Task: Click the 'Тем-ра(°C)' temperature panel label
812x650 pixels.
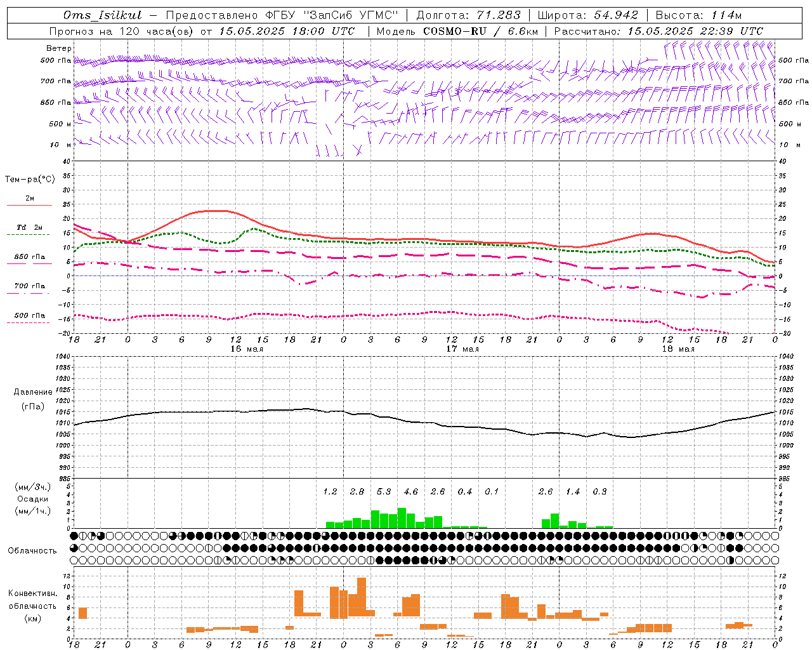Action: pos(30,180)
